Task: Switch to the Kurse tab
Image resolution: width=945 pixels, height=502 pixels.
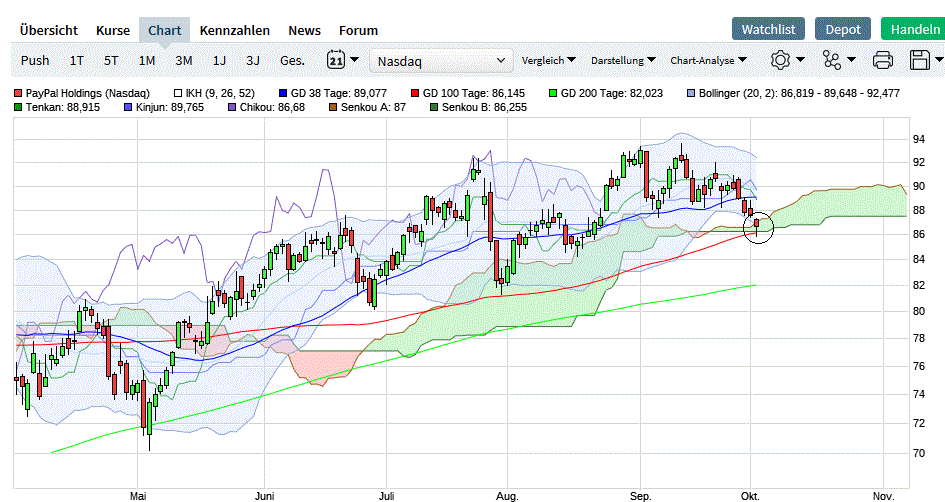Action: tap(113, 30)
